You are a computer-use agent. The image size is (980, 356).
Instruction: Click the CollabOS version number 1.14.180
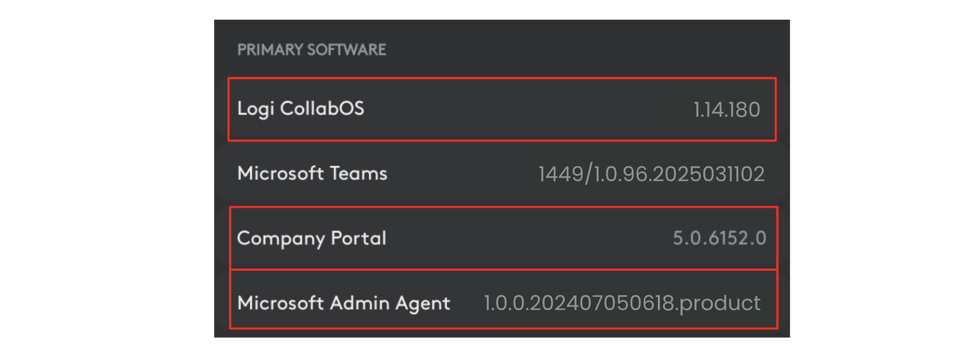tap(726, 109)
